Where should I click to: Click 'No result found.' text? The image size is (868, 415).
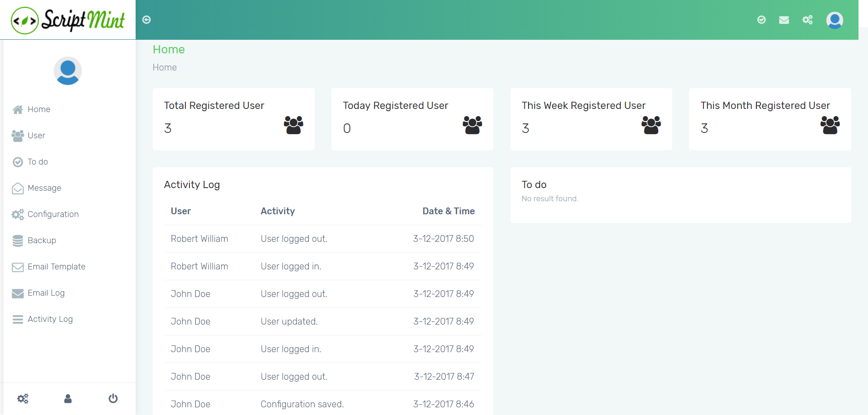(x=550, y=198)
